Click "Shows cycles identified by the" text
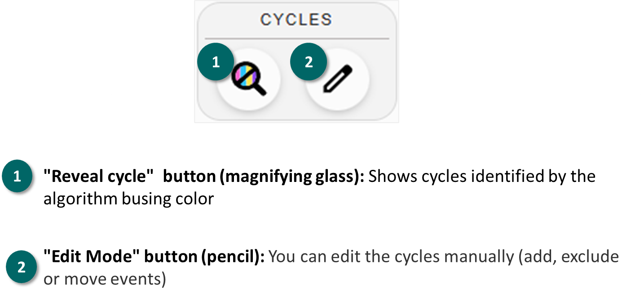644x301 pixels. 482,177
